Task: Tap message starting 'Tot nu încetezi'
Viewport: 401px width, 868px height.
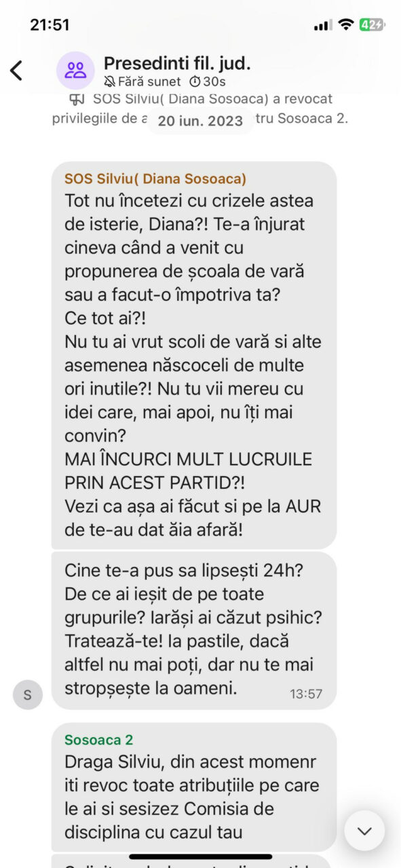Action: coord(194,355)
